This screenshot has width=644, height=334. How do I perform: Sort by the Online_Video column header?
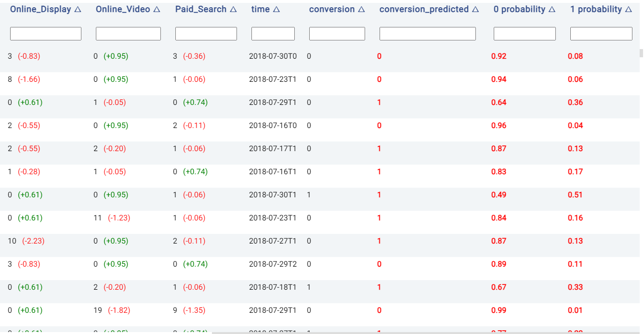[128, 10]
